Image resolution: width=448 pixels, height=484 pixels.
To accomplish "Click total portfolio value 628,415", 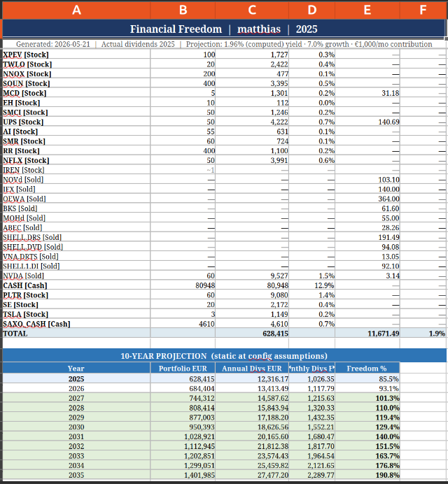I will coord(252,334).
